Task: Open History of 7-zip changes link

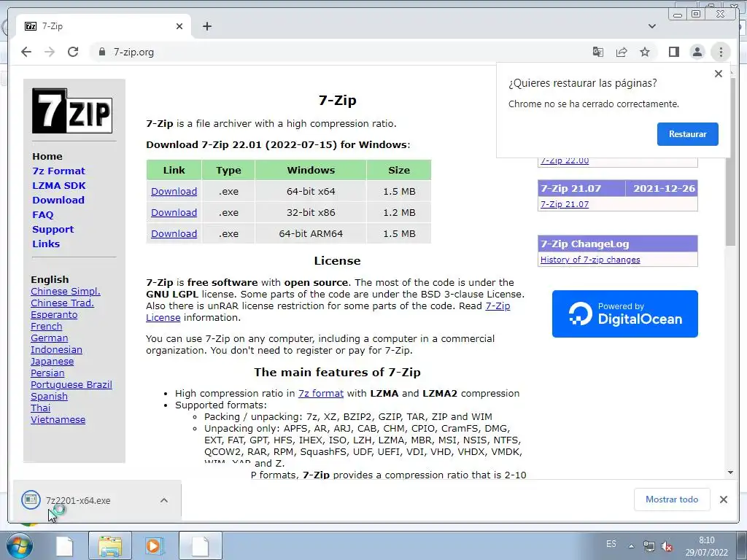Action: pyautogui.click(x=590, y=260)
